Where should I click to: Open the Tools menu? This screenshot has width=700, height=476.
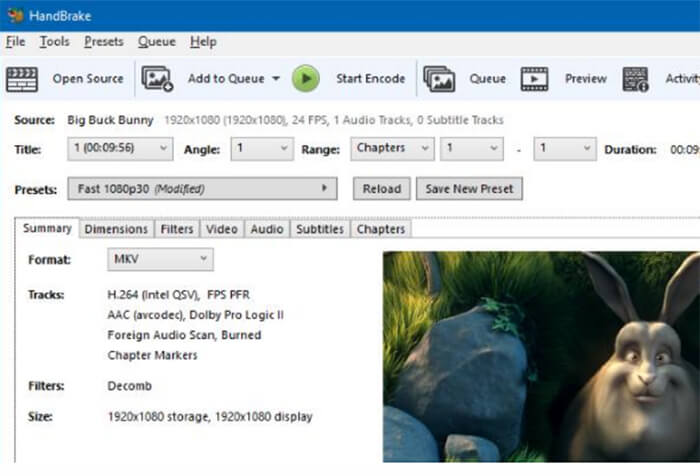pos(54,42)
